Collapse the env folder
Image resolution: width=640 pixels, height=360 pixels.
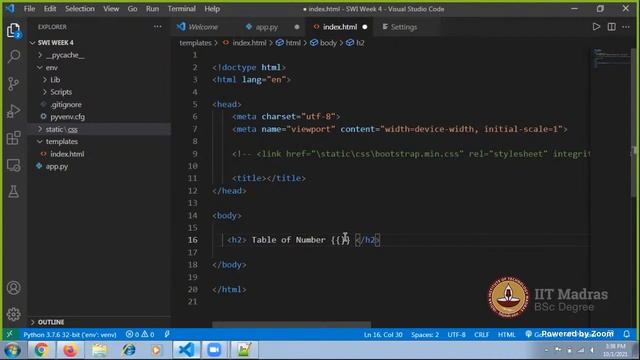[51, 67]
